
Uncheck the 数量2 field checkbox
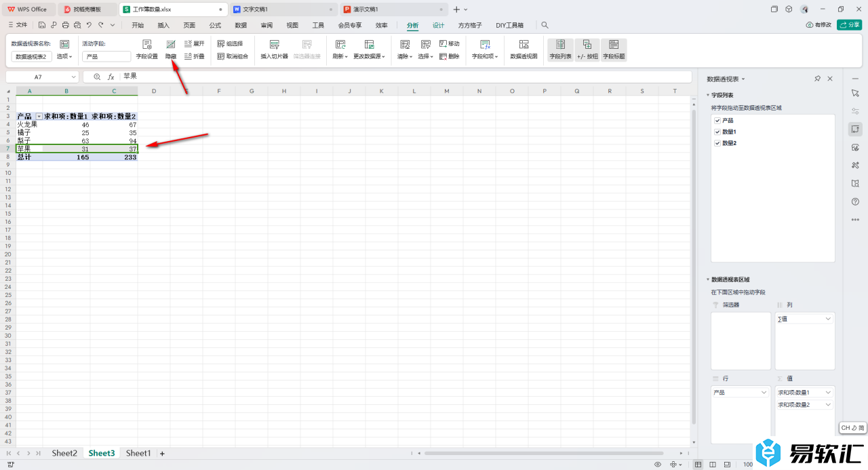coord(717,143)
